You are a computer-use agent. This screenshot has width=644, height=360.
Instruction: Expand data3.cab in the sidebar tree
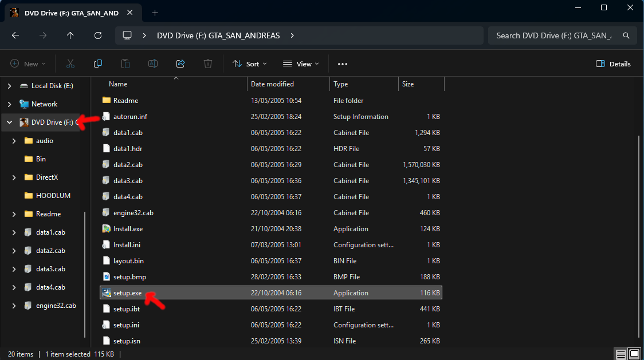click(x=14, y=269)
